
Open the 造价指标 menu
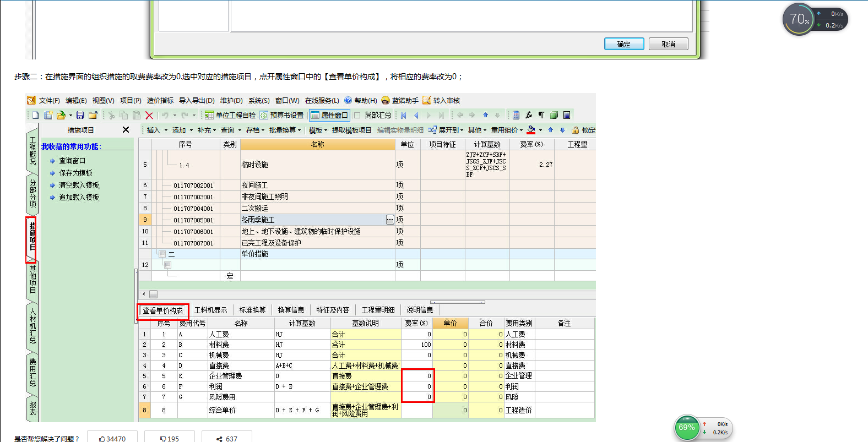pos(160,100)
